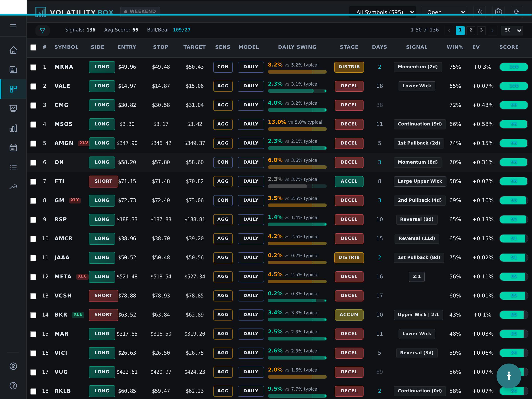The height and width of the screenshot is (399, 532).
Task: Sort by the SCORE column header
Action: [509, 47]
